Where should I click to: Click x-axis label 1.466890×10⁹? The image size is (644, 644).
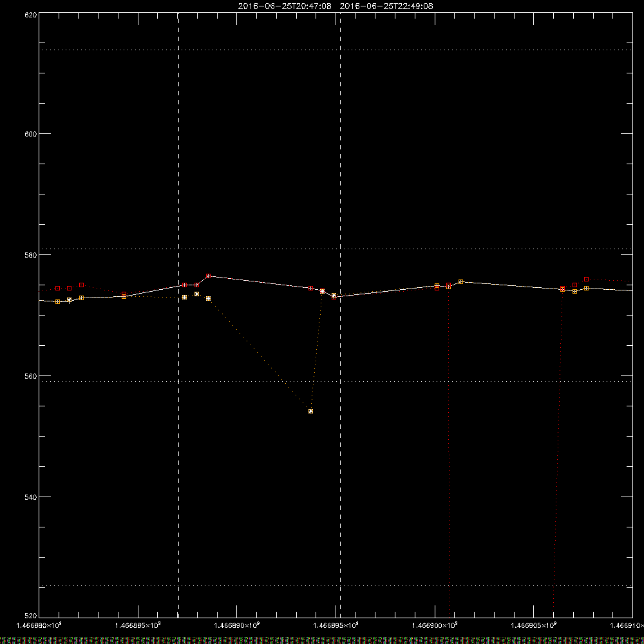point(236,625)
